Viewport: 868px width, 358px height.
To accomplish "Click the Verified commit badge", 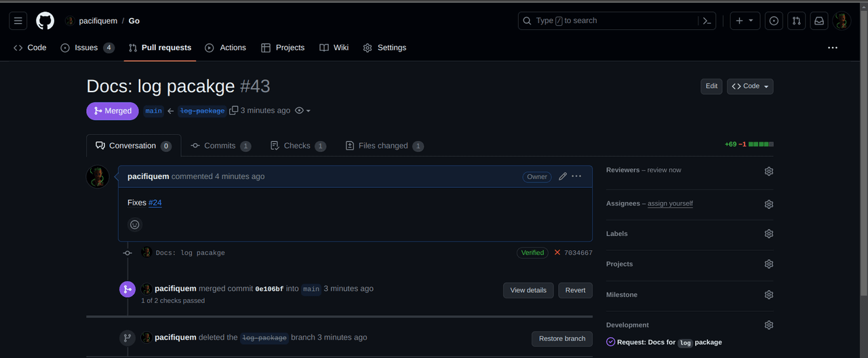I will [532, 253].
